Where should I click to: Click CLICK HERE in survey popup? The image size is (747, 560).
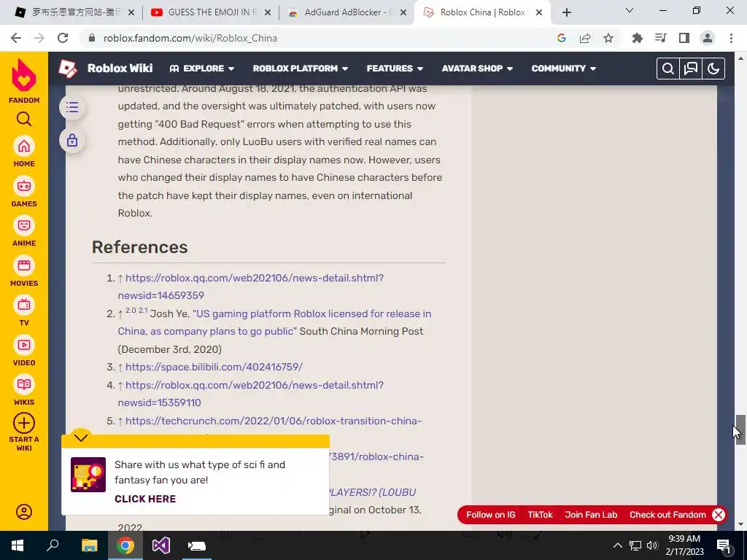145,499
